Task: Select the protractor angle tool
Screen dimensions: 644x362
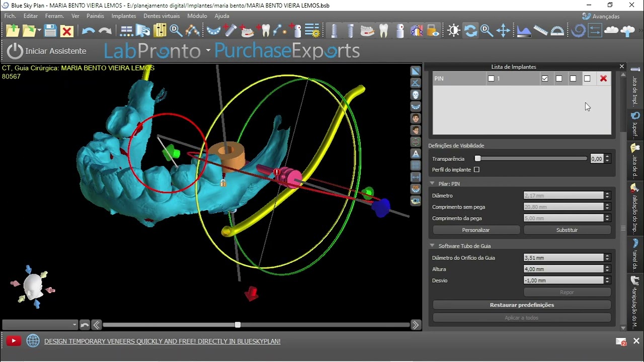Action: (557, 31)
